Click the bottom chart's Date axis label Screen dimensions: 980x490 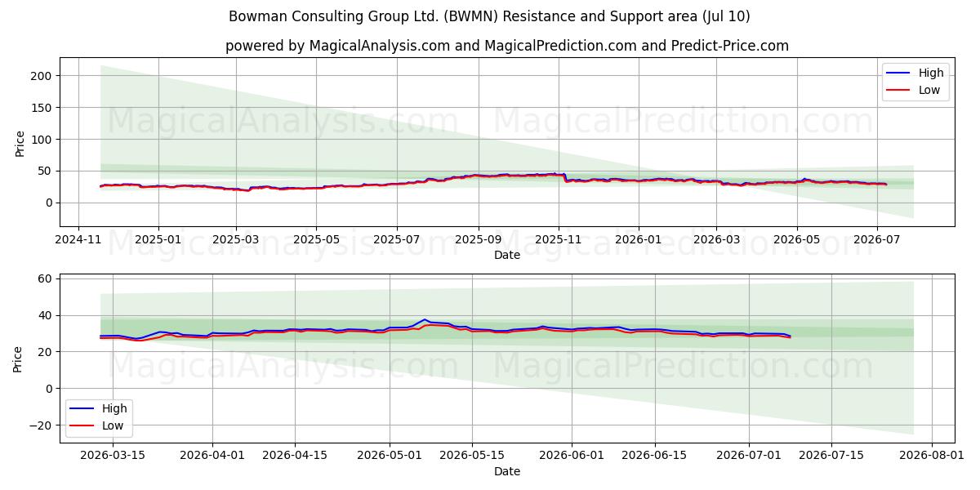tap(507, 471)
